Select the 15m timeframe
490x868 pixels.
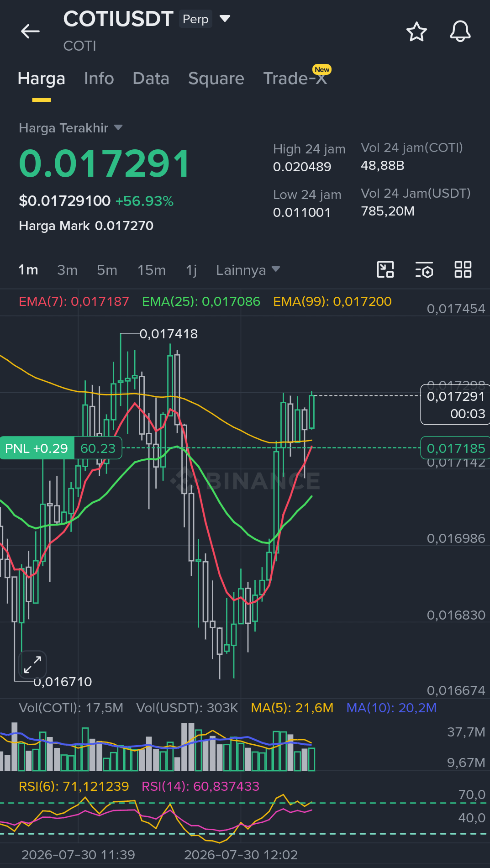tap(152, 270)
